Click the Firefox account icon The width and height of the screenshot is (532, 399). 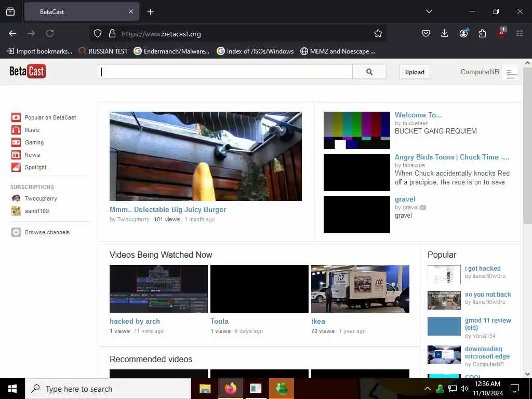pyautogui.click(x=463, y=33)
